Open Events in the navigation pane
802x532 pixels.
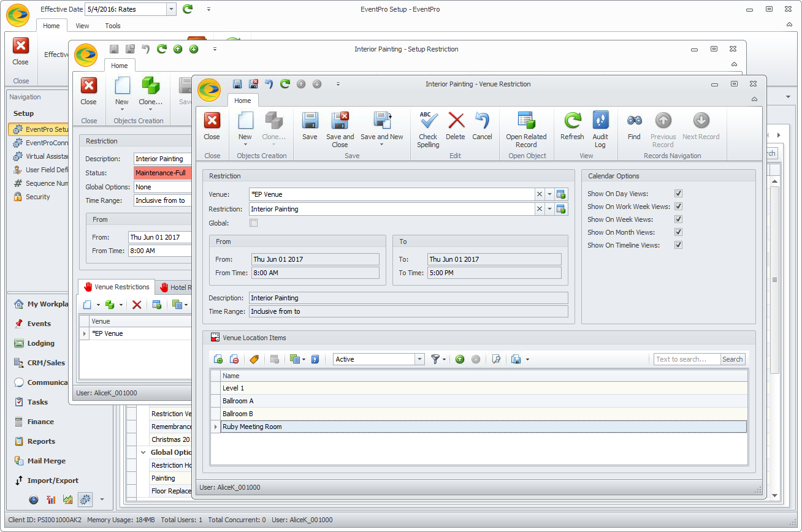point(39,324)
